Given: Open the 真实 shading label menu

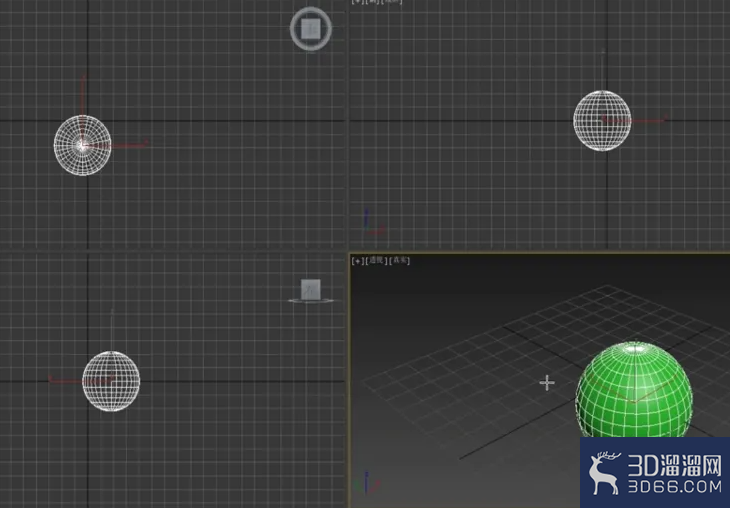Looking at the screenshot, I should pos(399,261).
